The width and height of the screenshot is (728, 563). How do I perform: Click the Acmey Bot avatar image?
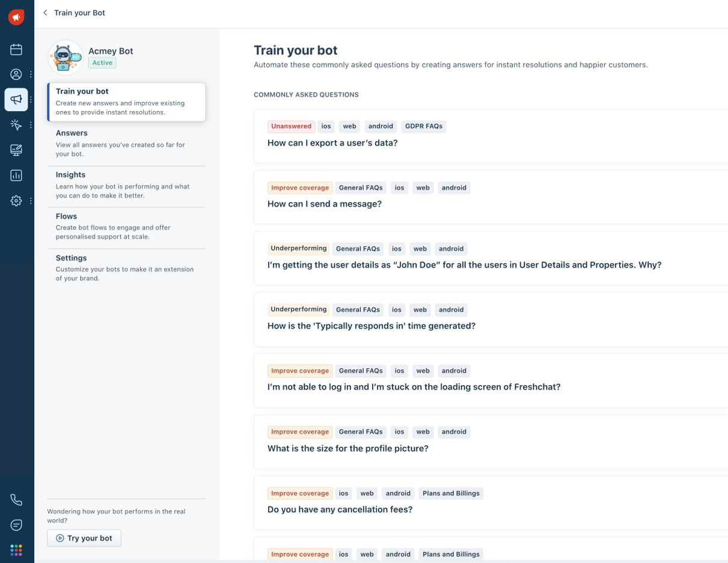click(x=66, y=58)
